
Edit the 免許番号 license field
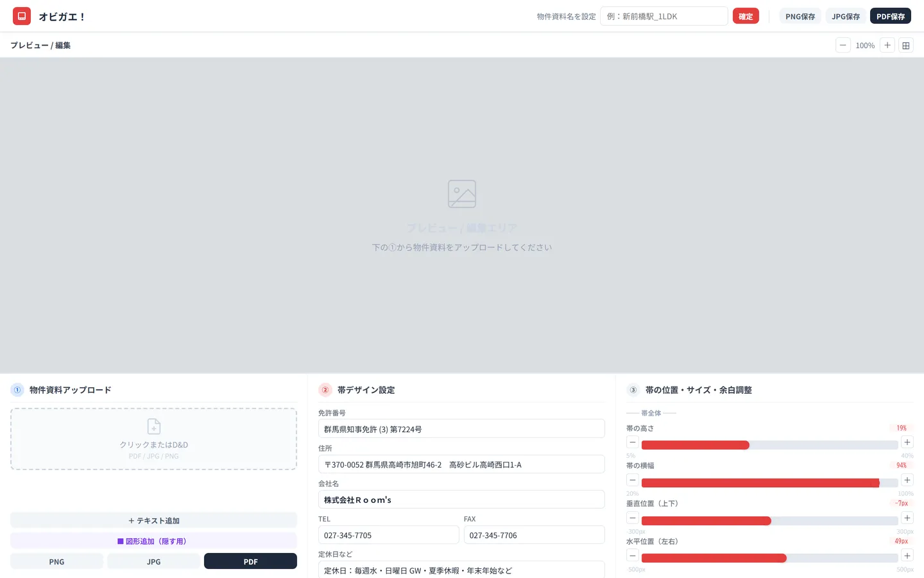pos(461,429)
